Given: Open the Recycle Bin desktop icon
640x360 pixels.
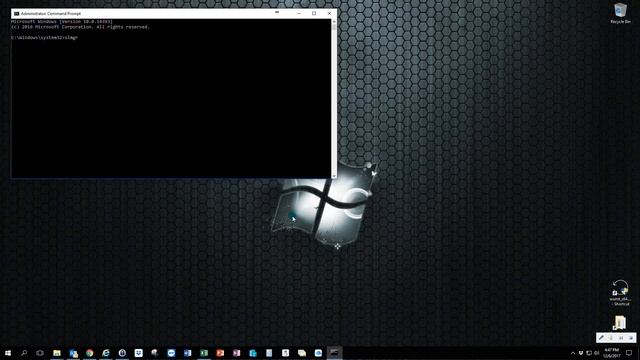Looking at the screenshot, I should coord(620,13).
